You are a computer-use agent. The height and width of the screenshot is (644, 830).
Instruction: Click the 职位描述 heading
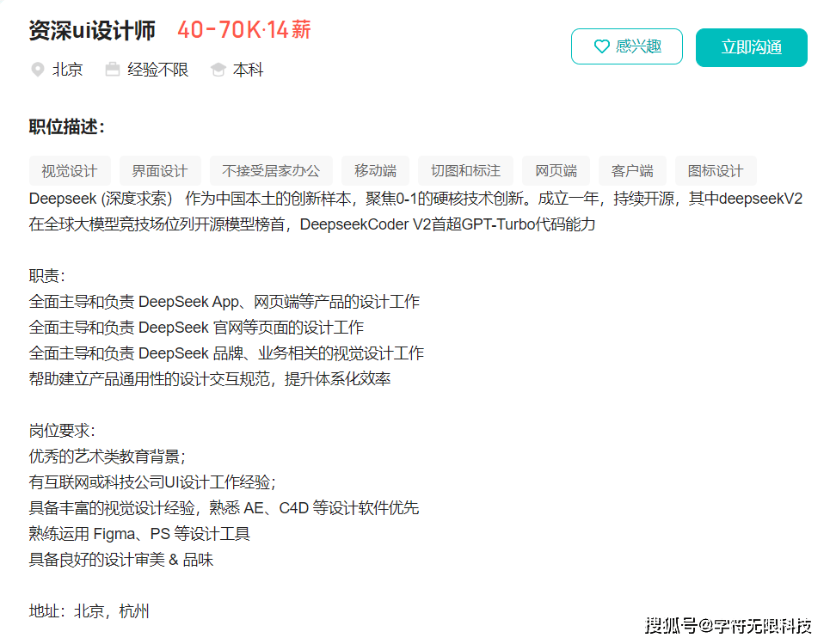pos(67,126)
